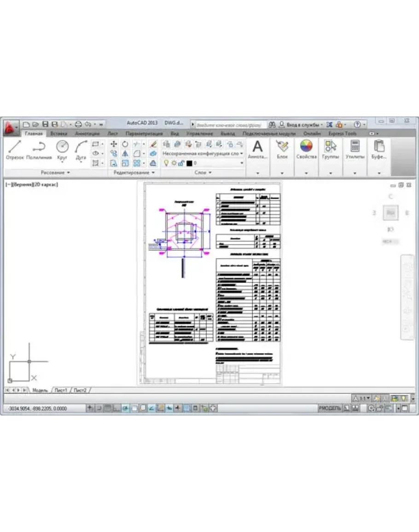Click the black layer color swatch
Image resolution: width=419 pixels, height=532 pixels.
point(189,163)
